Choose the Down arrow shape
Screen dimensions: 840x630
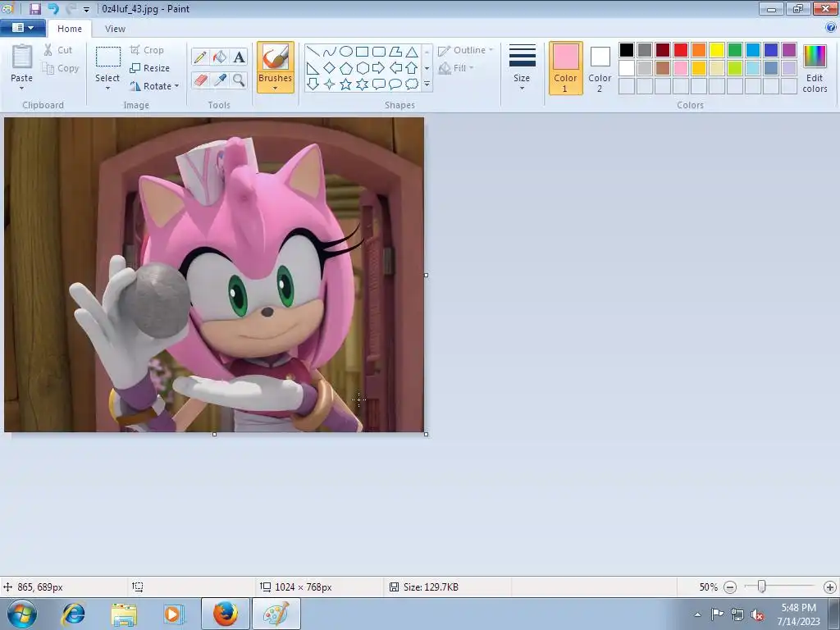tap(313, 84)
